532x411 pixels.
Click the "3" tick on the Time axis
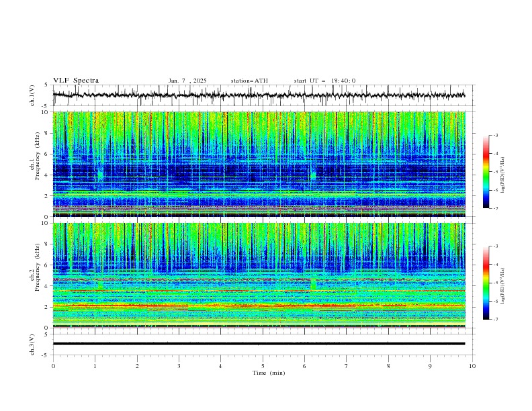click(179, 366)
